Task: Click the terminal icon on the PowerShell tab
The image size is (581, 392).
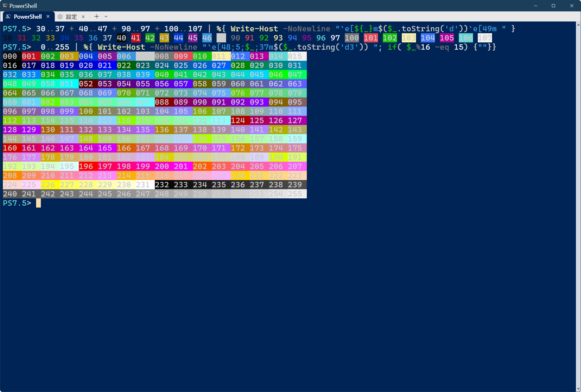Action: coord(9,16)
